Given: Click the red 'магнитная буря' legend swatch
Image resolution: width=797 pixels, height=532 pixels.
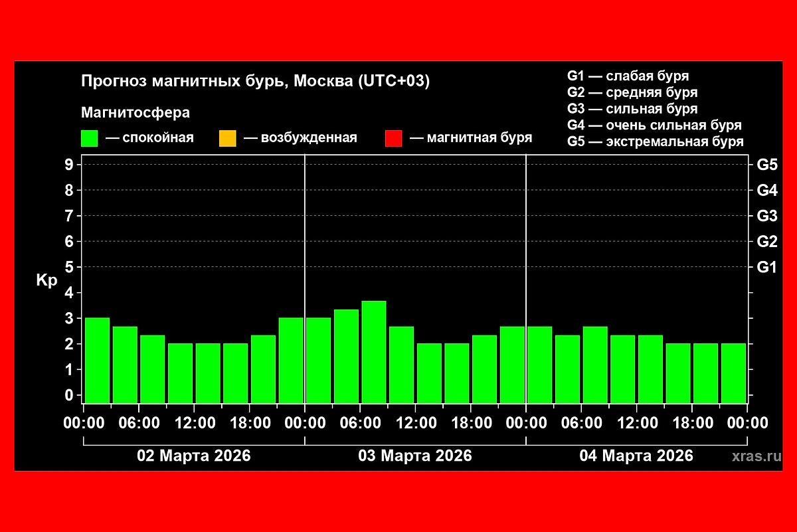Looking at the screenshot, I should (394, 138).
